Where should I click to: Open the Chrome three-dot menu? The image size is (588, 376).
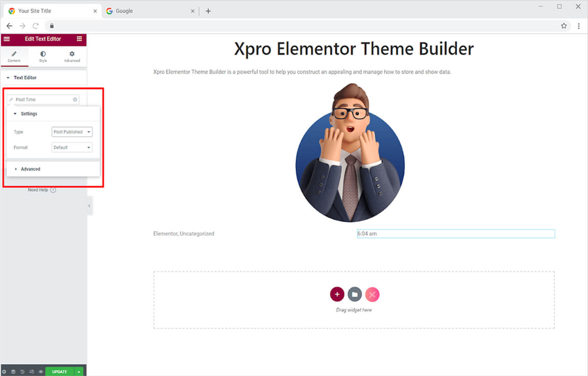(x=579, y=26)
